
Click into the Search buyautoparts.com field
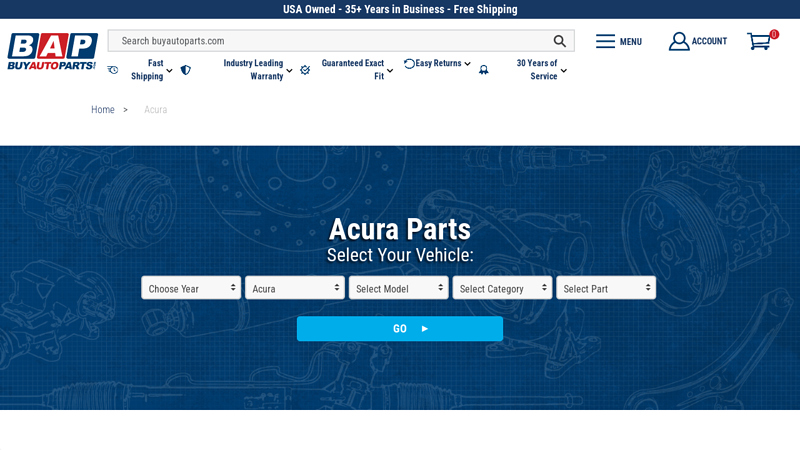341,41
